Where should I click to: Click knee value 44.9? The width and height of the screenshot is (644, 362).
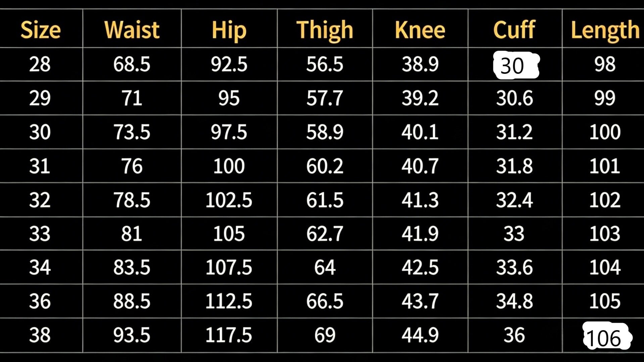pyautogui.click(x=420, y=335)
